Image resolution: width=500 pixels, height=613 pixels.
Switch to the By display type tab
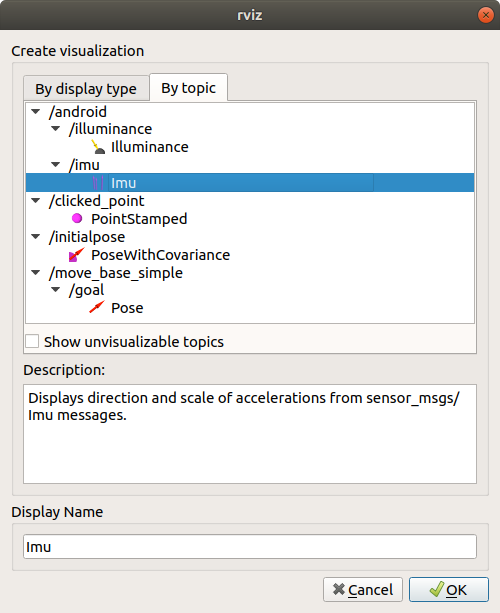pyautogui.click(x=86, y=89)
